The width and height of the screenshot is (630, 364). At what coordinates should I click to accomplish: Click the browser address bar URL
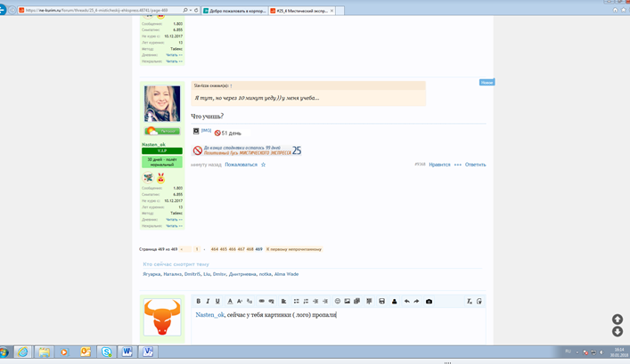tap(96, 10)
